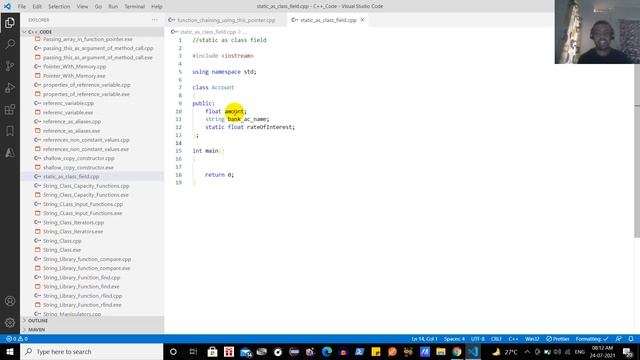Click the Explorer more actions ellipsis

pyautogui.click(x=154, y=20)
